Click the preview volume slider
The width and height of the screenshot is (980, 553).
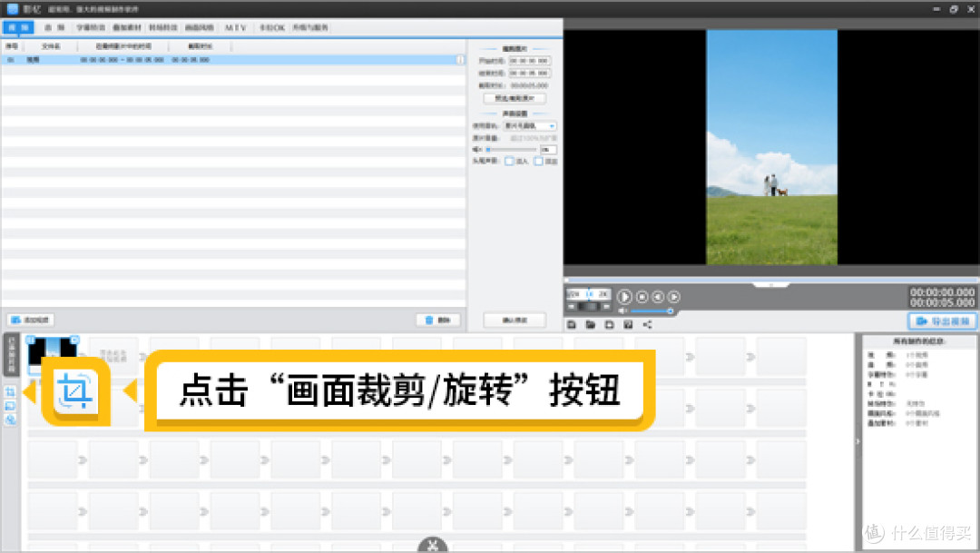651,311
